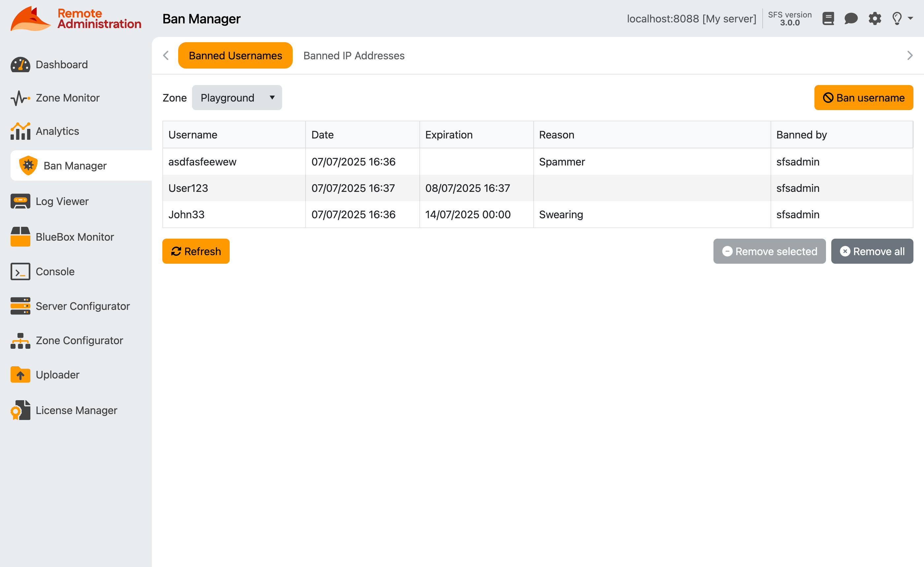Open the settings gear in the top bar
Screen dimensions: 924x567
click(874, 18)
